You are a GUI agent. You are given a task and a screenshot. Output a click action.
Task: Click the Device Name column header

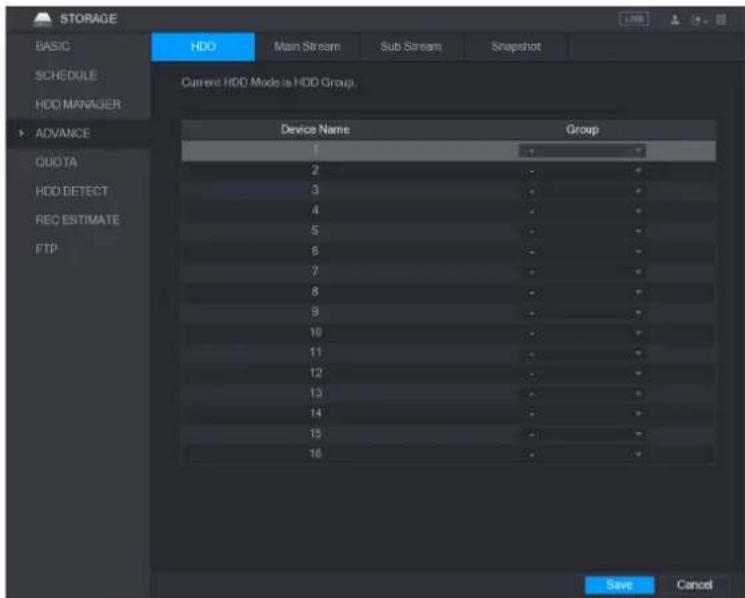pos(315,129)
